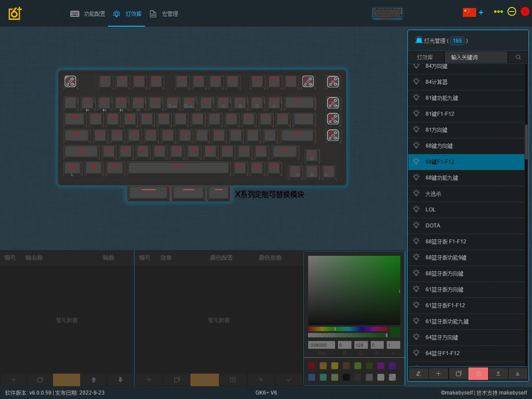532x399 pixels.
Task: Pick the blue preset color swatch
Action: click(x=312, y=377)
